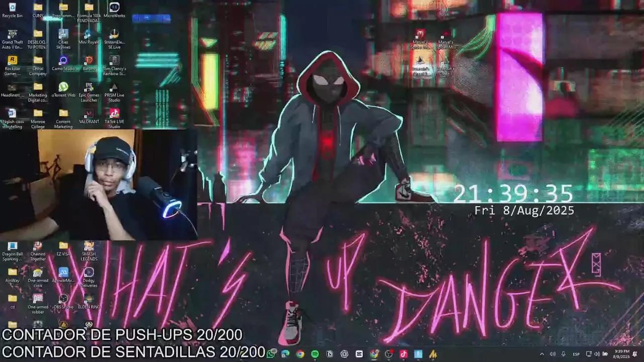Open OBS Studio desktop shortcut

63,301
